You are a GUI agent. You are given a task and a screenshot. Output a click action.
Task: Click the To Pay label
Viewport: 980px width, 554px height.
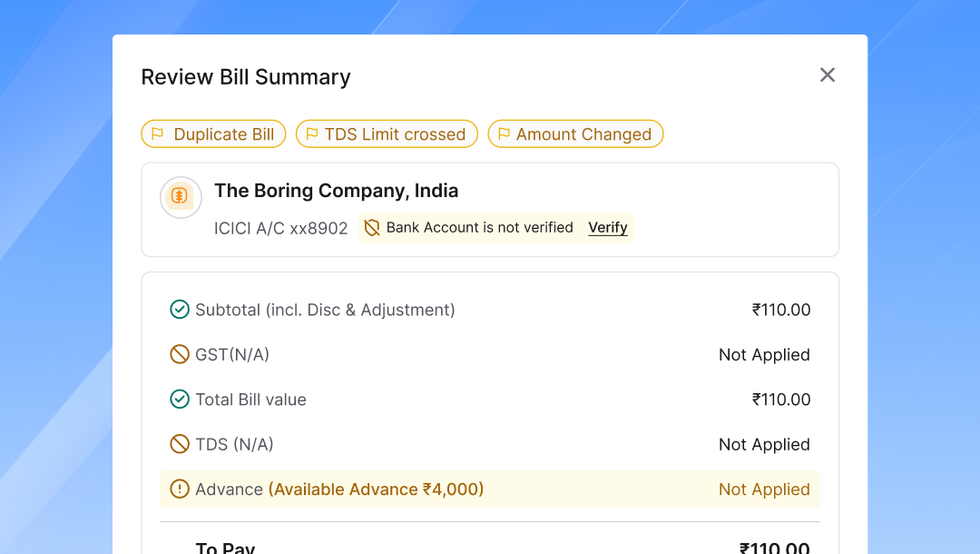click(x=225, y=548)
